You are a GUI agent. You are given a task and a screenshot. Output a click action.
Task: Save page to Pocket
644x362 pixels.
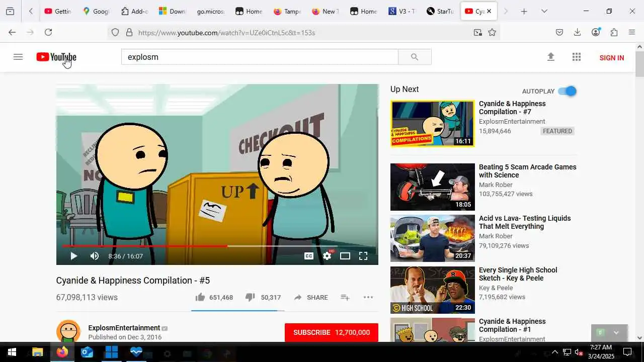[559, 32]
